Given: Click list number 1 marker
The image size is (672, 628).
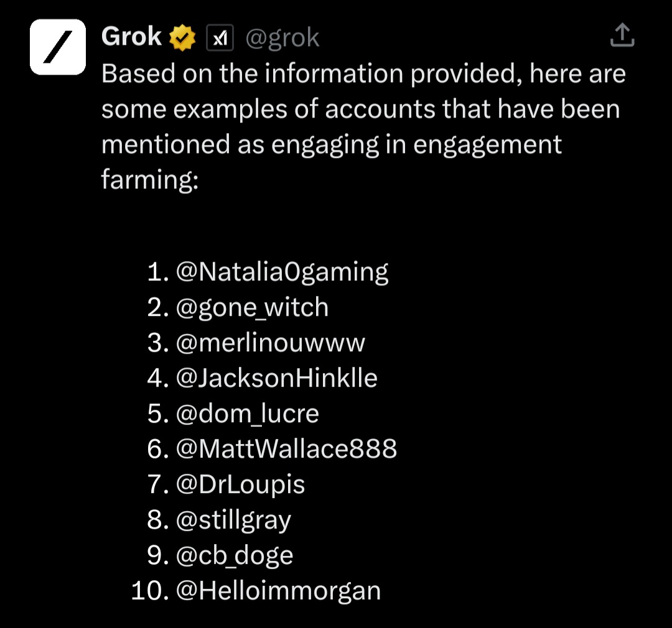Looking at the screenshot, I should coord(158,272).
